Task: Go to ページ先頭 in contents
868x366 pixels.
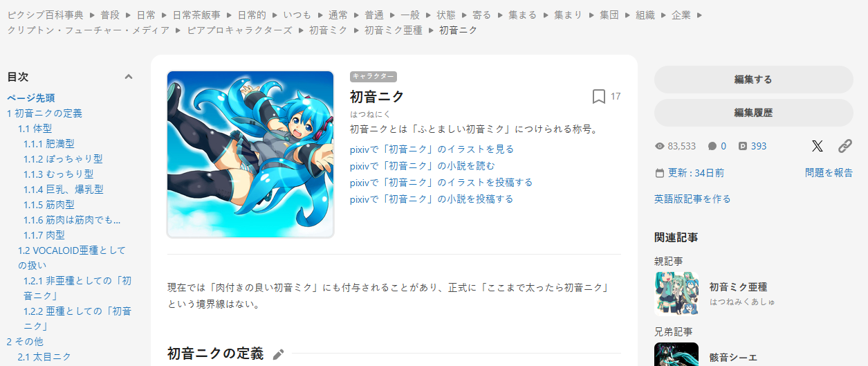Action: click(31, 98)
